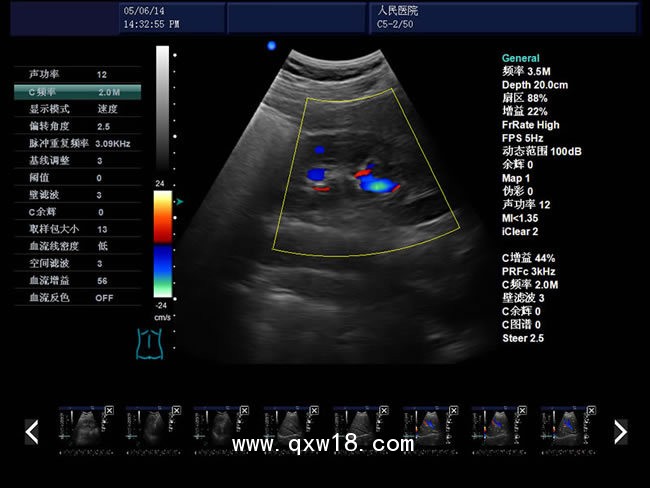The height and width of the screenshot is (488, 650).
Task: Click the teal baseline arrow beside color bar
Action: click(x=180, y=202)
